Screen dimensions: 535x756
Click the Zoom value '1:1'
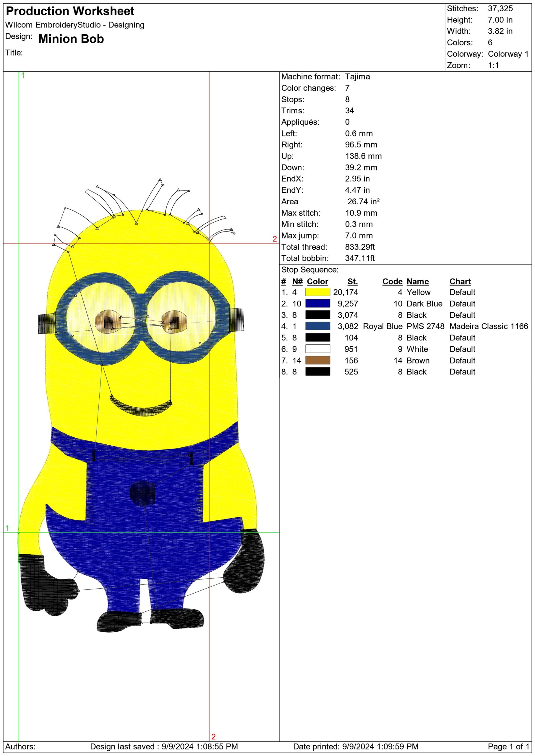coord(493,65)
